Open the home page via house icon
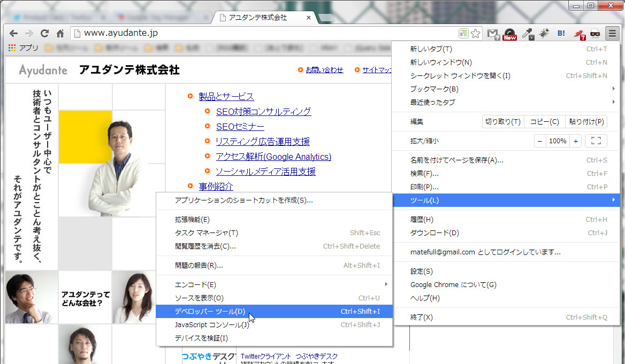The width and height of the screenshot is (625, 364). click(60, 34)
